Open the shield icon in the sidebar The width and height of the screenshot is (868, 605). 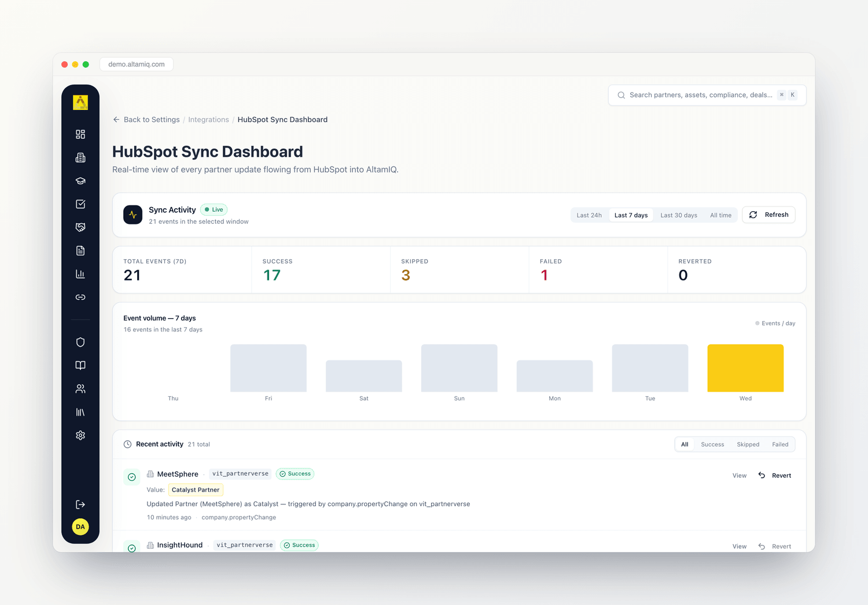point(80,342)
